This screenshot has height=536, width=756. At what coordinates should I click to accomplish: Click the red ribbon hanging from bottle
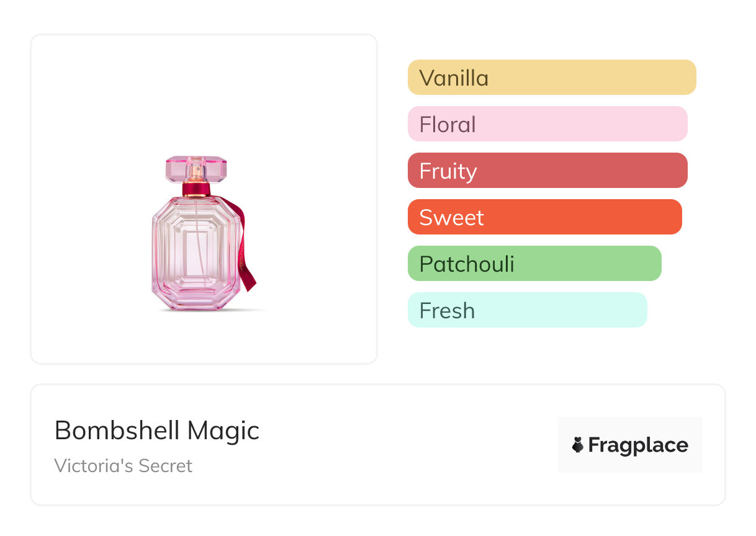coord(247,268)
